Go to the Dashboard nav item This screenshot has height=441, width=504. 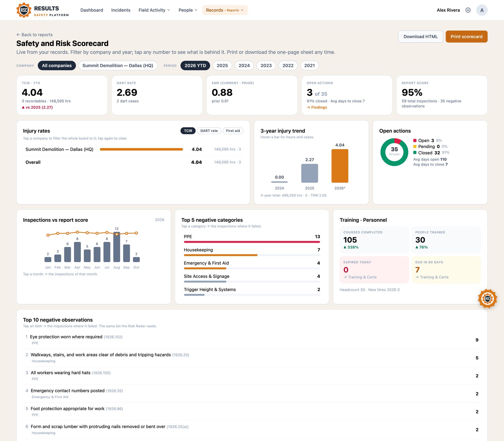(x=92, y=10)
